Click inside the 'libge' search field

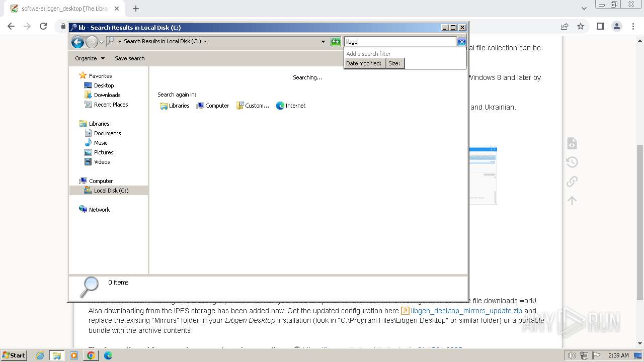400,42
